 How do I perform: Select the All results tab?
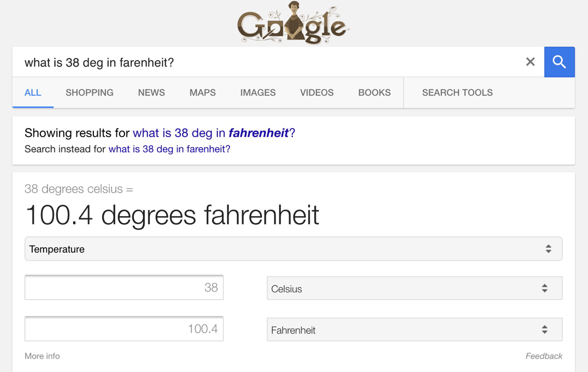pos(33,92)
